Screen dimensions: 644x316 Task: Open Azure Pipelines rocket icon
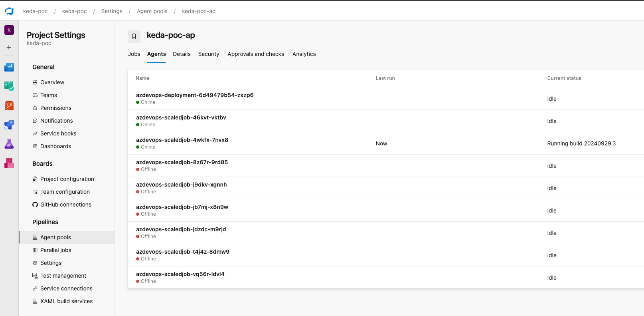(9, 125)
